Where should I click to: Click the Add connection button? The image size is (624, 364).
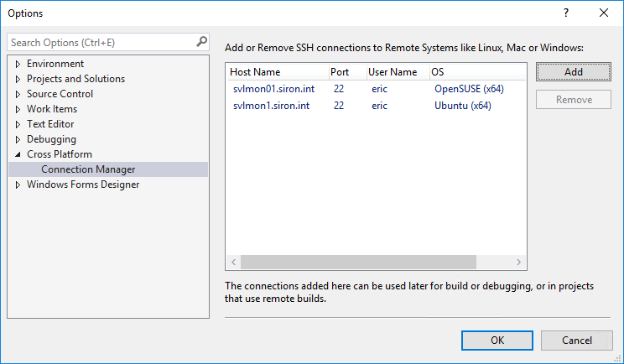574,72
